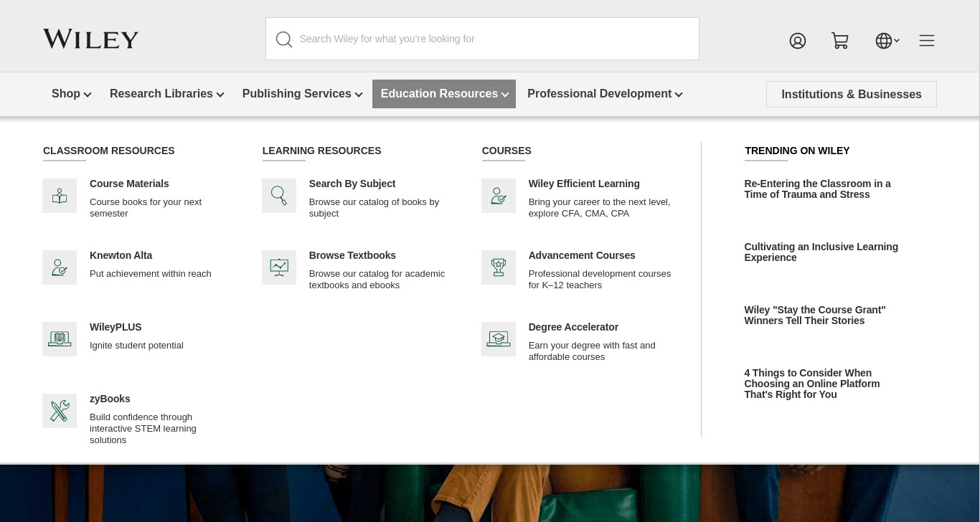The width and height of the screenshot is (980, 522).
Task: Open the Knewton Alta link
Action: coord(121,256)
